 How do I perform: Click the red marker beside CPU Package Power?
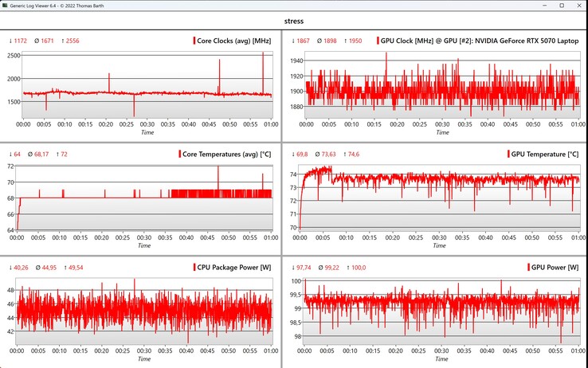[193, 267]
